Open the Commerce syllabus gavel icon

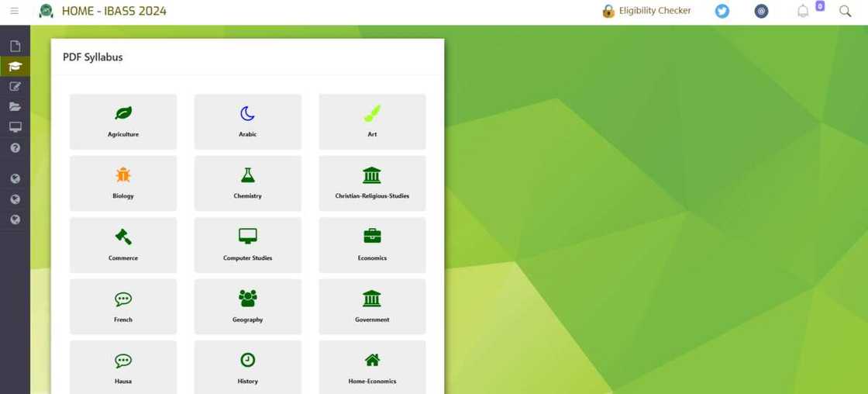[123, 237]
